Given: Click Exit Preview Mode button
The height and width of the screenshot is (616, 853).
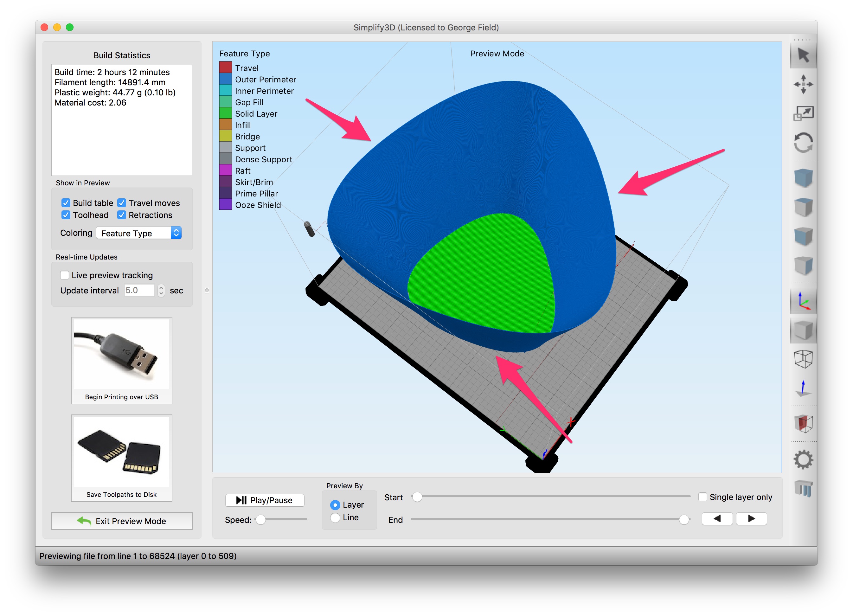Looking at the screenshot, I should click(121, 521).
